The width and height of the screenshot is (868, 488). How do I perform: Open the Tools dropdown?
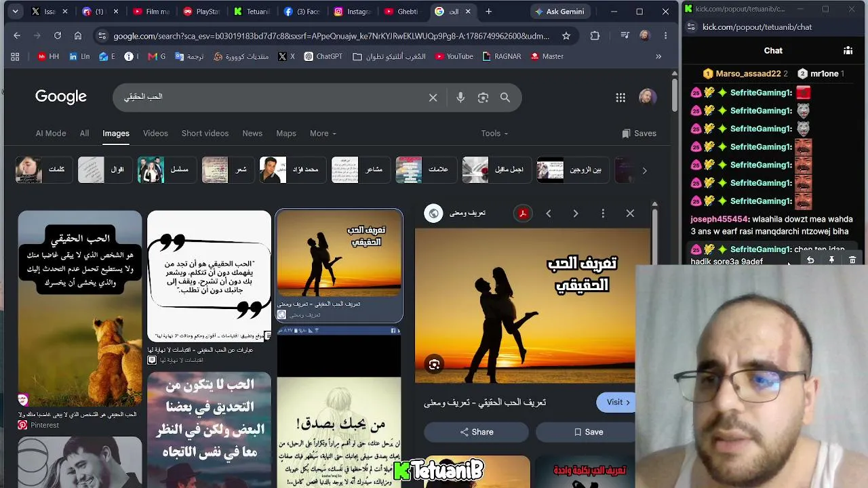tap(495, 134)
